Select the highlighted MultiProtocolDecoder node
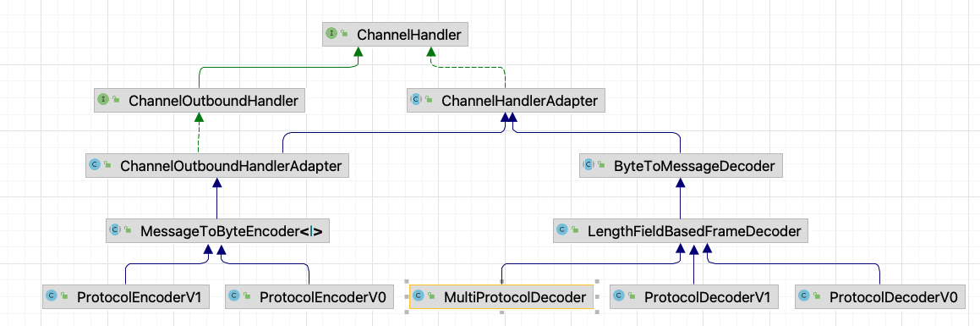 click(x=501, y=296)
